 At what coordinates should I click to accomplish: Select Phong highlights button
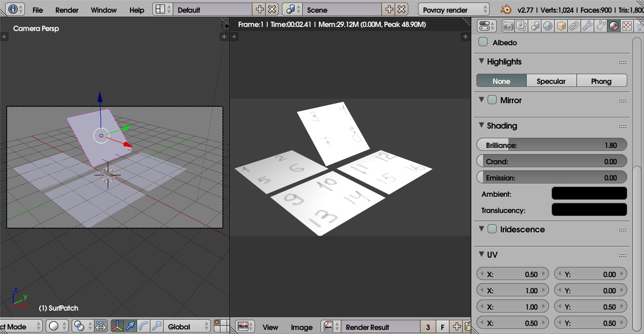pos(601,81)
